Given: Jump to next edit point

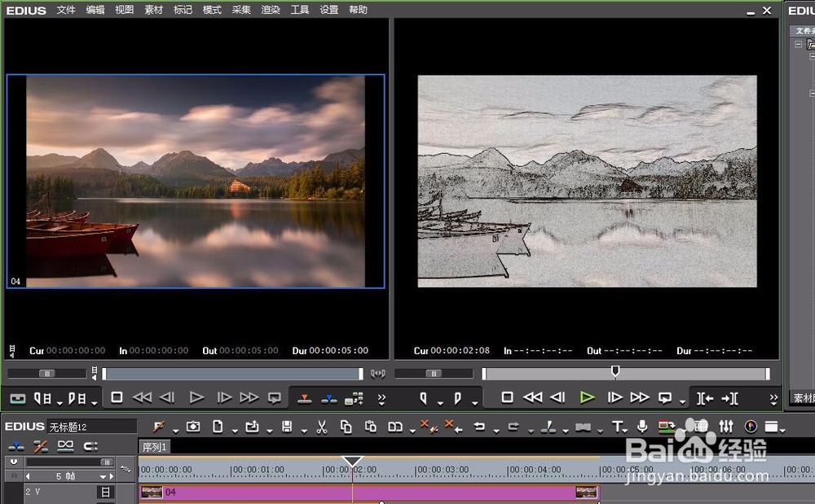Looking at the screenshot, I should (729, 399).
